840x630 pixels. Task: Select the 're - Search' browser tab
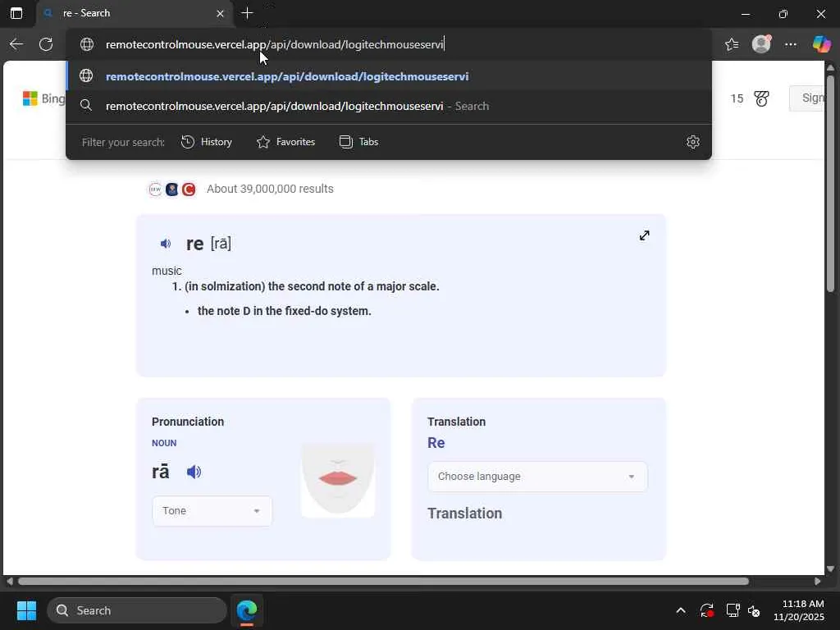click(134, 13)
